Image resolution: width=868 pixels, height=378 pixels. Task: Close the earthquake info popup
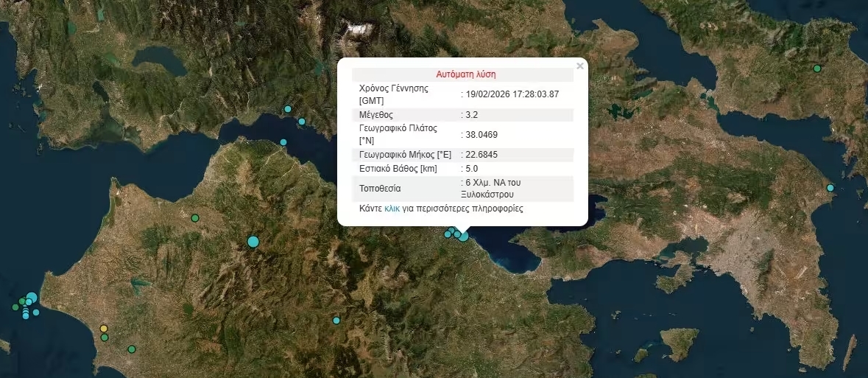(580, 66)
